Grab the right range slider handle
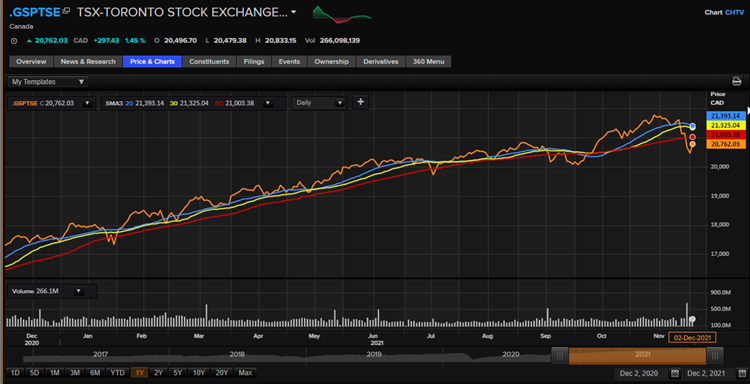This screenshot has height=384, width=750. pyautogui.click(x=715, y=355)
